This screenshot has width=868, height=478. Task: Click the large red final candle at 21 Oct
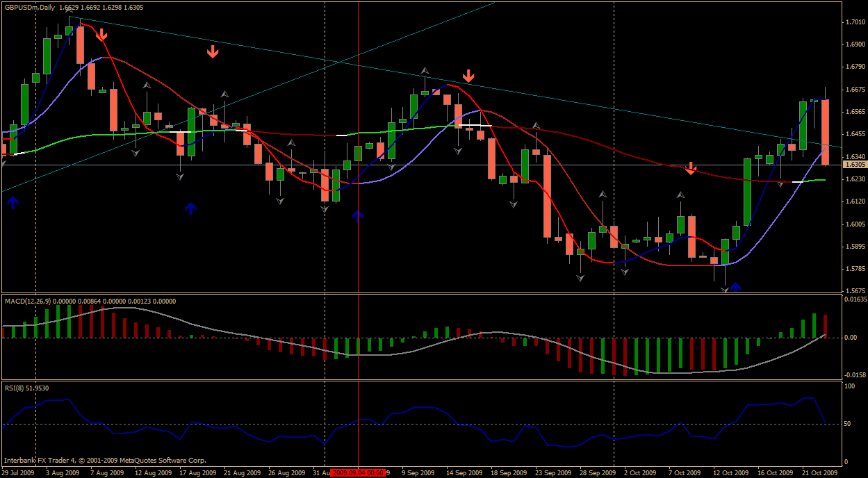[825, 132]
